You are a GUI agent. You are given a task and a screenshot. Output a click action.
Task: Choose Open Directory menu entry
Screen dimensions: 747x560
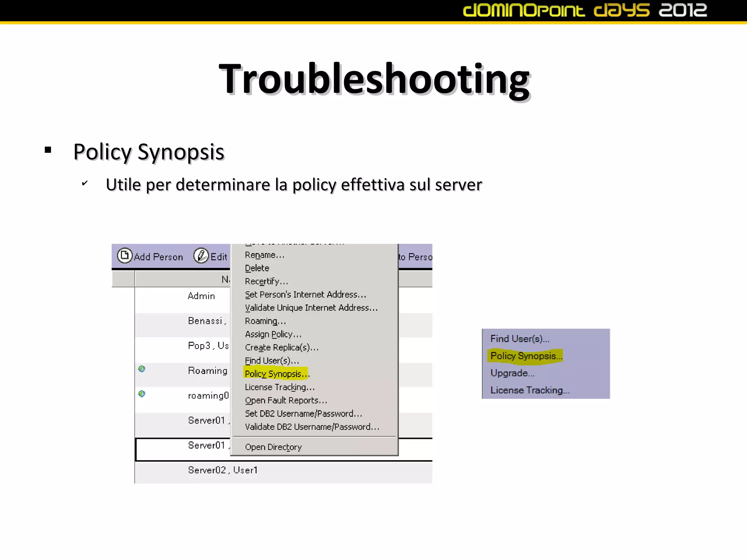(273, 447)
